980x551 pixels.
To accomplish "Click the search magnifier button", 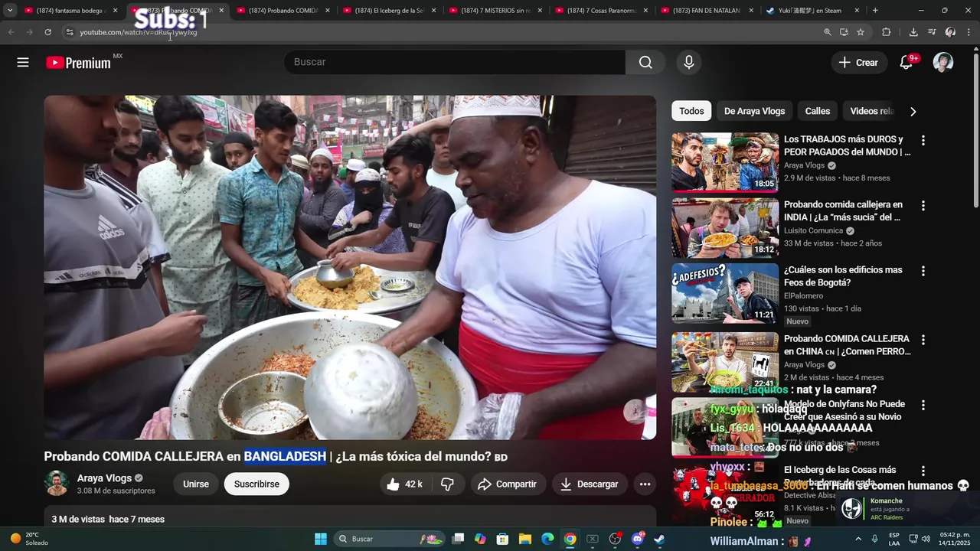I will 645,63.
